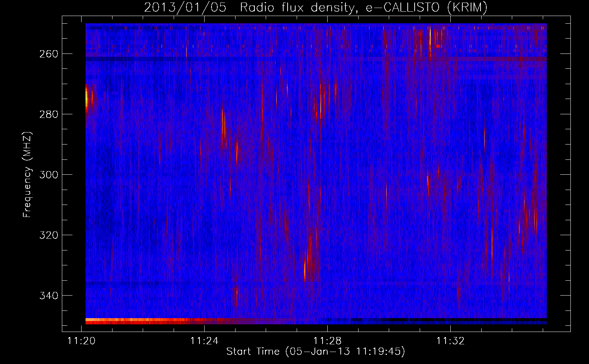Viewport: 589px width, 364px height.
Task: Click the 11:32 time tick label
Action: coord(451,341)
